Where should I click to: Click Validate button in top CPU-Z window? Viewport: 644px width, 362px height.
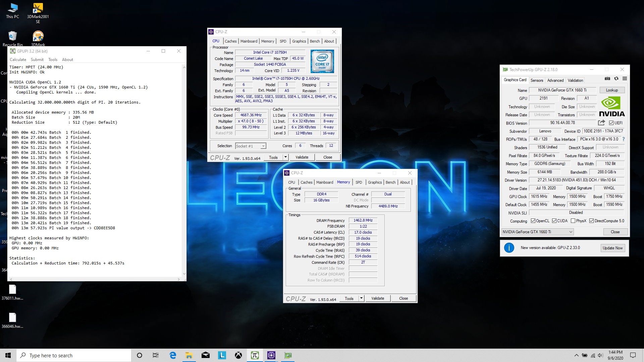tap(302, 157)
